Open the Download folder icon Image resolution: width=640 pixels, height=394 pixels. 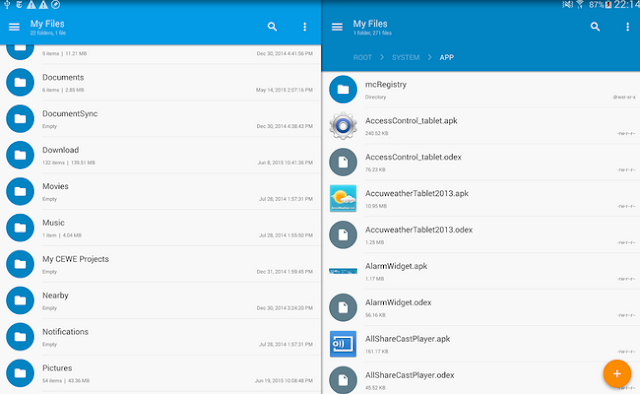20,155
